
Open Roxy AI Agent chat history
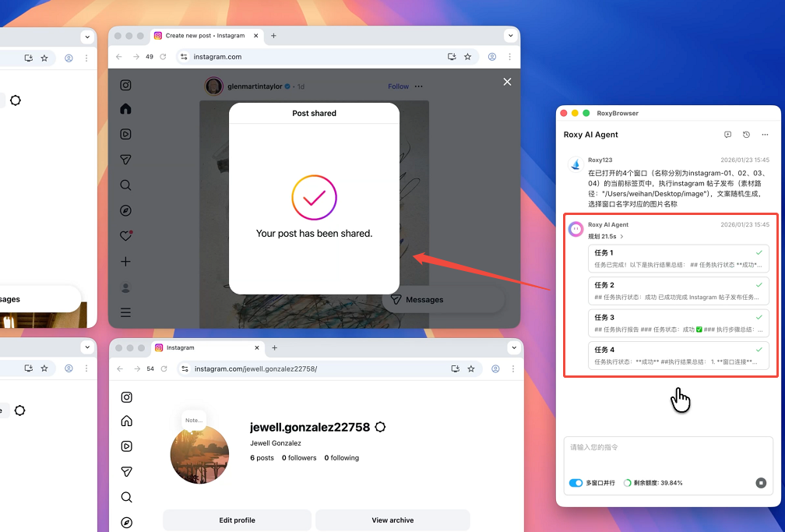tap(746, 135)
